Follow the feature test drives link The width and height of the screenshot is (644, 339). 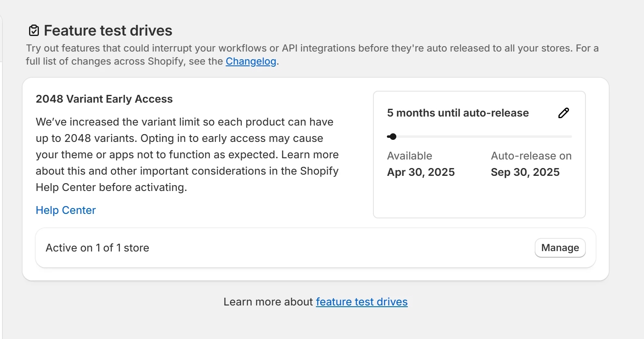coord(362,302)
